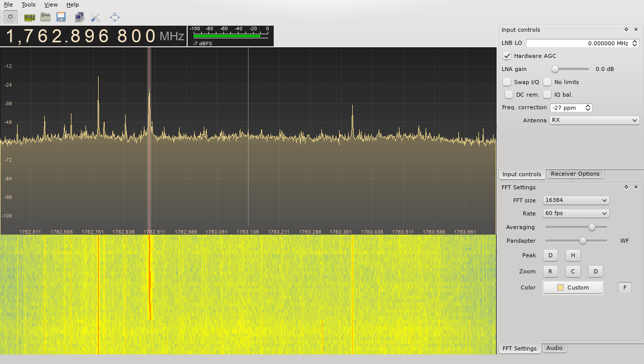Turn on DC rem. option

tap(509, 94)
